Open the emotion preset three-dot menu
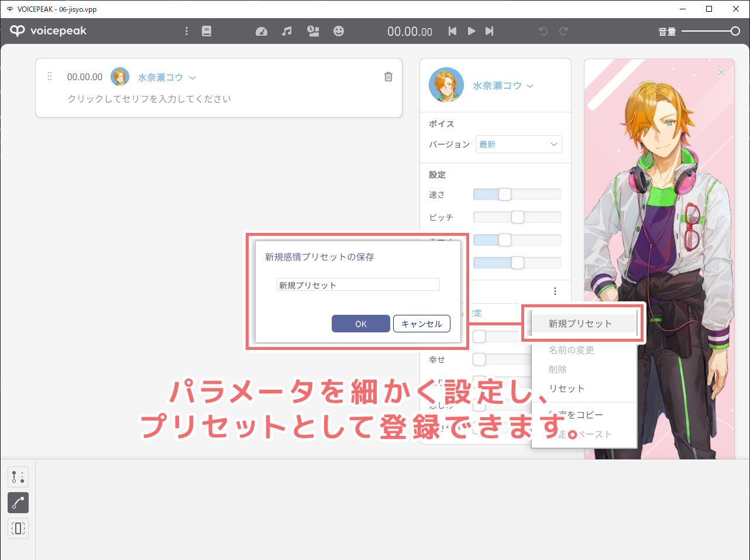The image size is (750, 560). [x=555, y=291]
